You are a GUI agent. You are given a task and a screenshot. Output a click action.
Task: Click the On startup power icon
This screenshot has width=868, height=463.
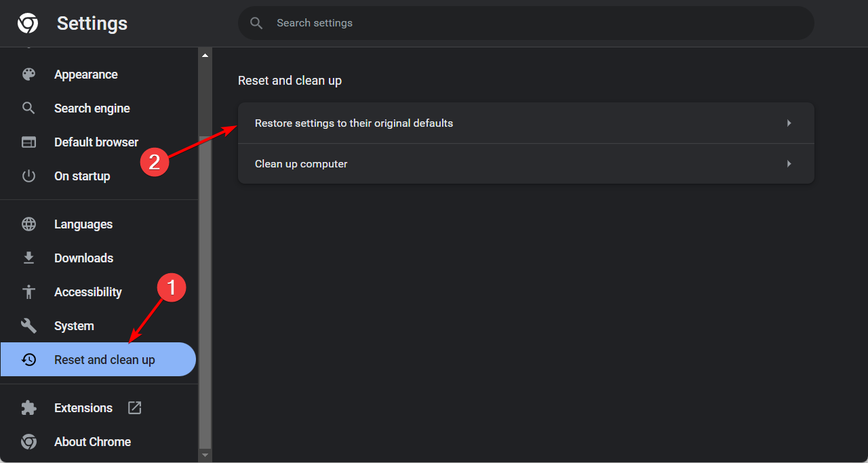tap(28, 176)
